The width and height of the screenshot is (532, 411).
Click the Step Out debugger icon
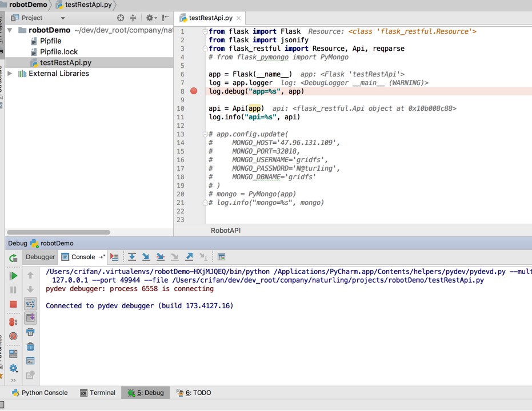coord(189,257)
